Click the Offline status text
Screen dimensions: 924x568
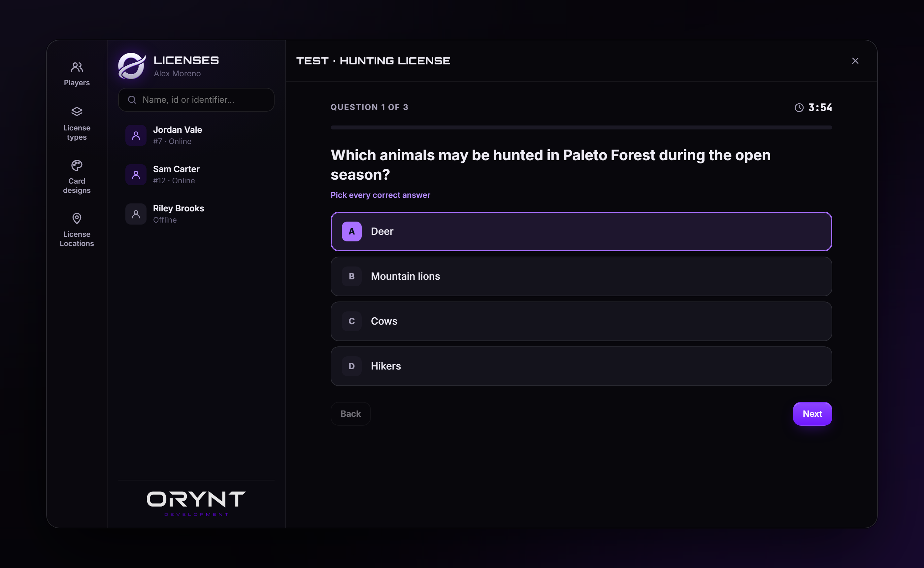click(x=165, y=220)
